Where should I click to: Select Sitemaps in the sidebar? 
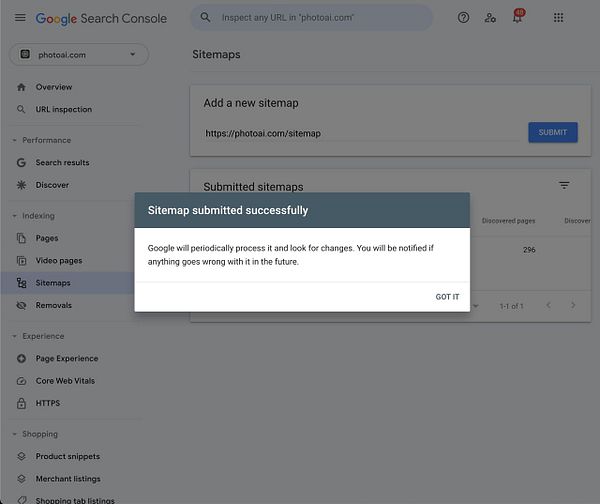pos(68,283)
